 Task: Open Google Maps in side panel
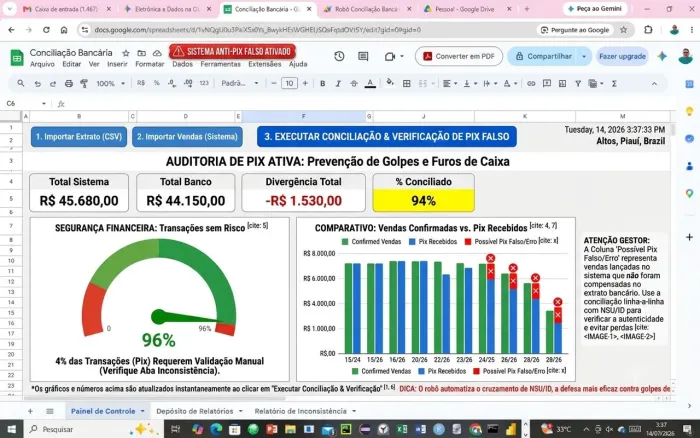(x=689, y=194)
